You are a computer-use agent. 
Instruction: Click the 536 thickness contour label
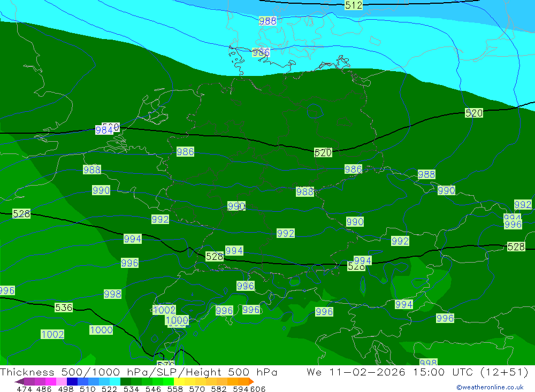coord(64,308)
